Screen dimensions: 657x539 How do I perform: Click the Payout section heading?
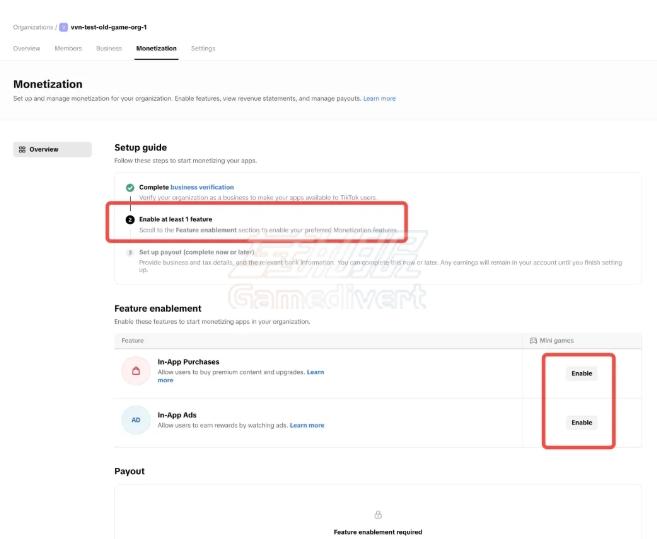point(129,471)
